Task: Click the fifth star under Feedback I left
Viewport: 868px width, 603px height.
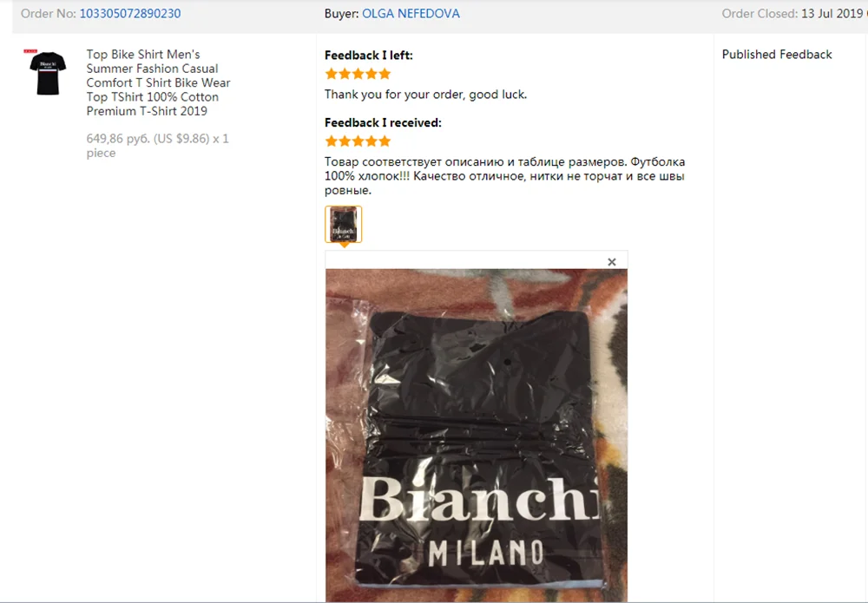Action: [x=385, y=74]
